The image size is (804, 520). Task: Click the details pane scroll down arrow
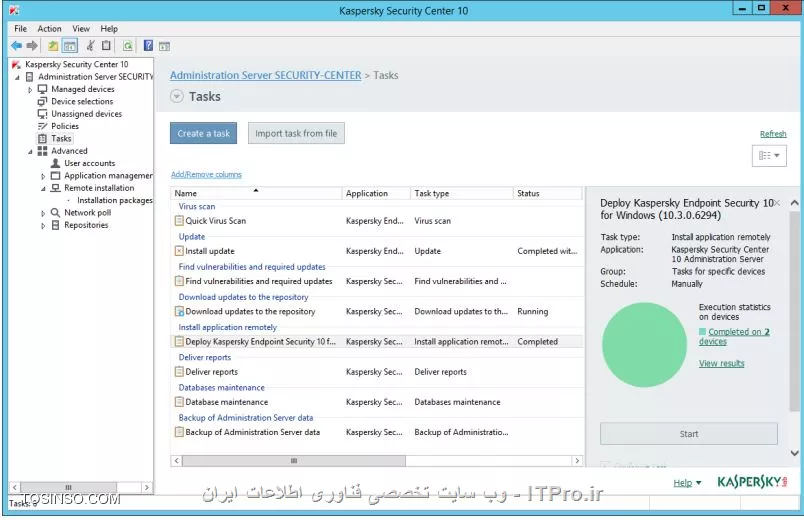coord(794,453)
